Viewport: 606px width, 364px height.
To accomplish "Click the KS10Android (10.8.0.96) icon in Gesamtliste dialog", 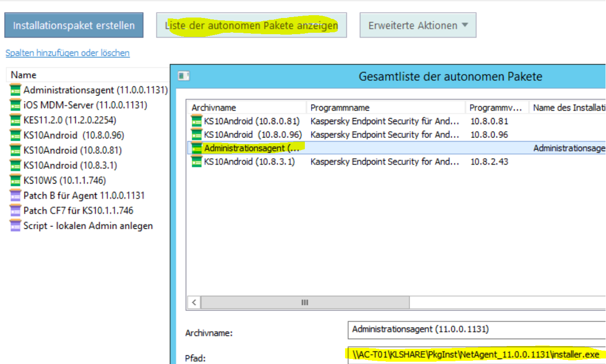I will [x=197, y=135].
